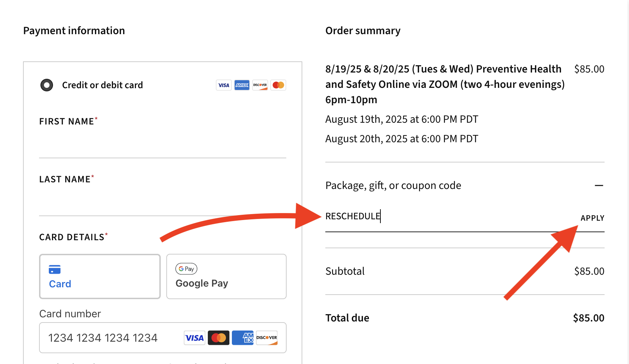Image resolution: width=629 pixels, height=364 pixels.
Task: Click the American Express logo in the Card number field
Action: tap(243, 338)
